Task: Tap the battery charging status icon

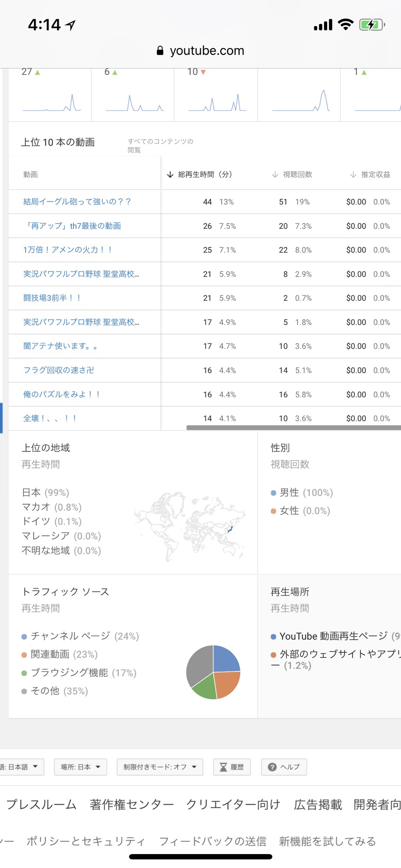Action: pyautogui.click(x=372, y=25)
